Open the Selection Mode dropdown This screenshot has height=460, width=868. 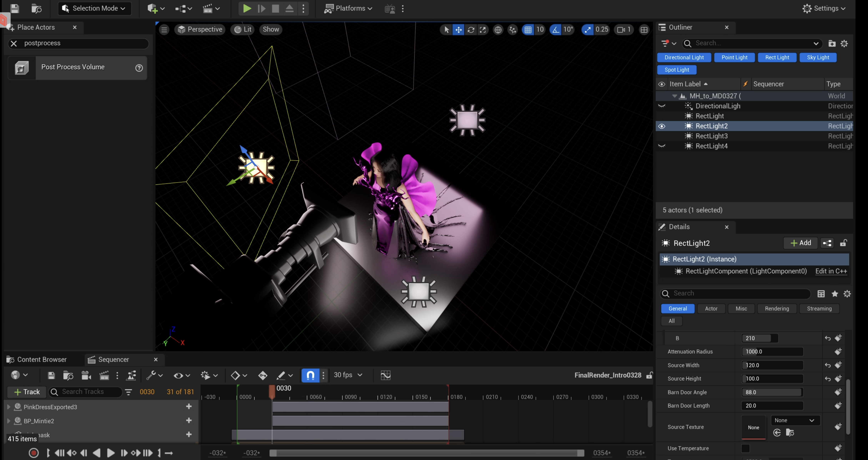95,8
